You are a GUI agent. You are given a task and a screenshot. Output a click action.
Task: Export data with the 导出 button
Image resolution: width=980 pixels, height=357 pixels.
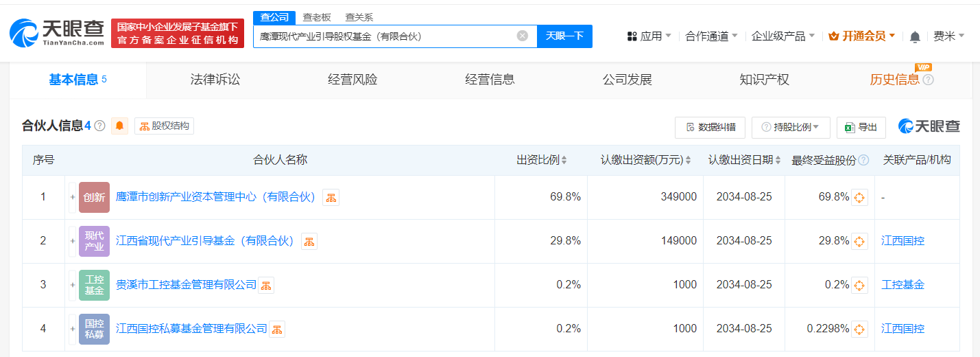click(861, 127)
